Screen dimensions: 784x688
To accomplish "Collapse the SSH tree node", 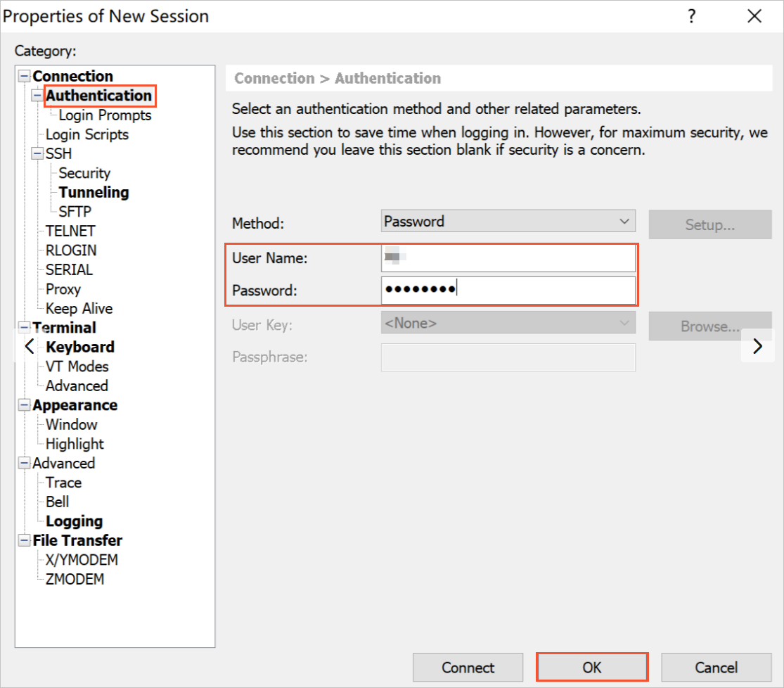I will tap(37, 154).
